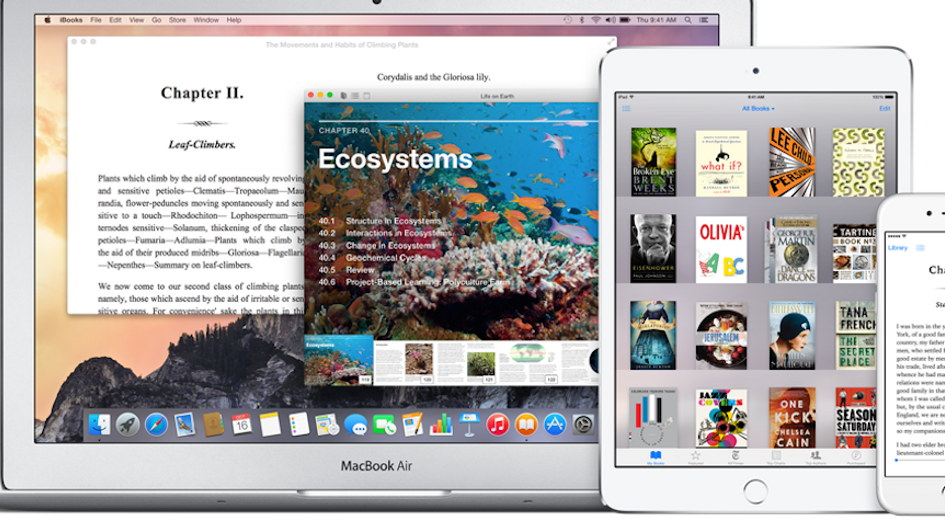This screenshot has width=945, height=526.
Task: Open Olivia's ABC book cover
Action: point(721,249)
